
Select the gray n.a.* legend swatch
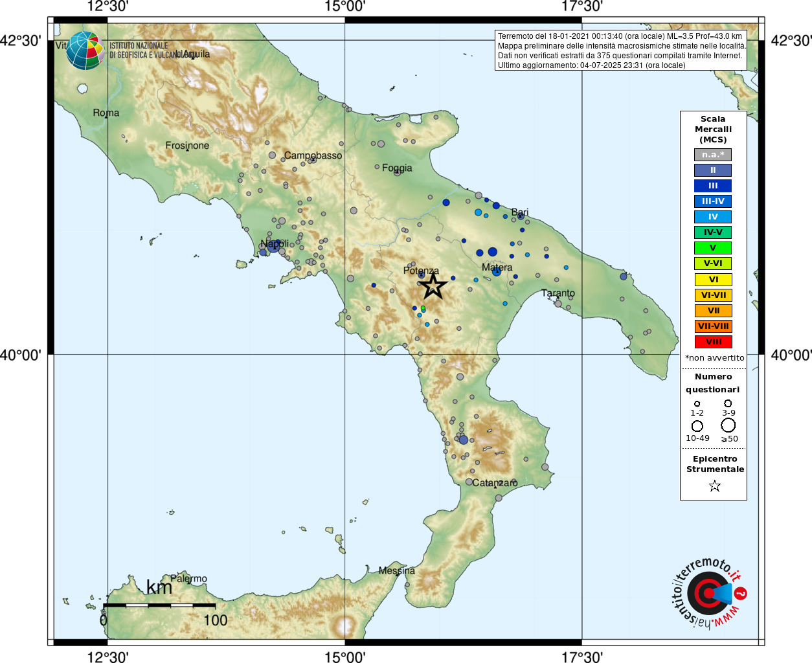[x=713, y=155]
